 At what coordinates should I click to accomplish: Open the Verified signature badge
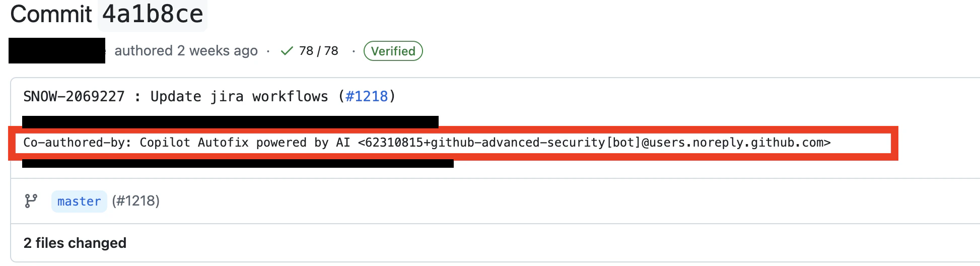[393, 51]
